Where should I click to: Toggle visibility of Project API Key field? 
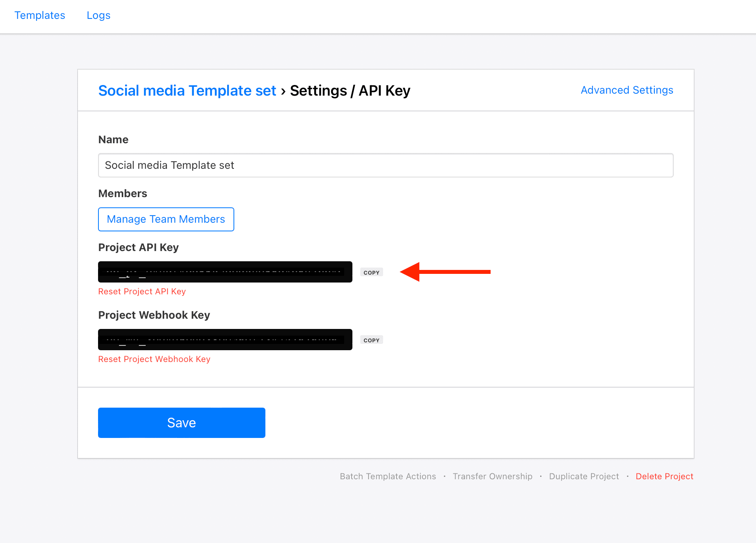(225, 271)
